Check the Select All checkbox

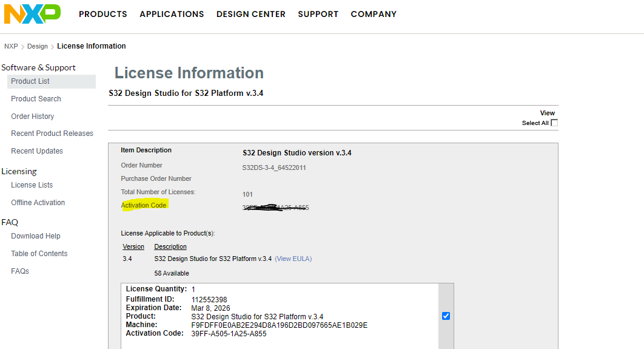[554, 123]
